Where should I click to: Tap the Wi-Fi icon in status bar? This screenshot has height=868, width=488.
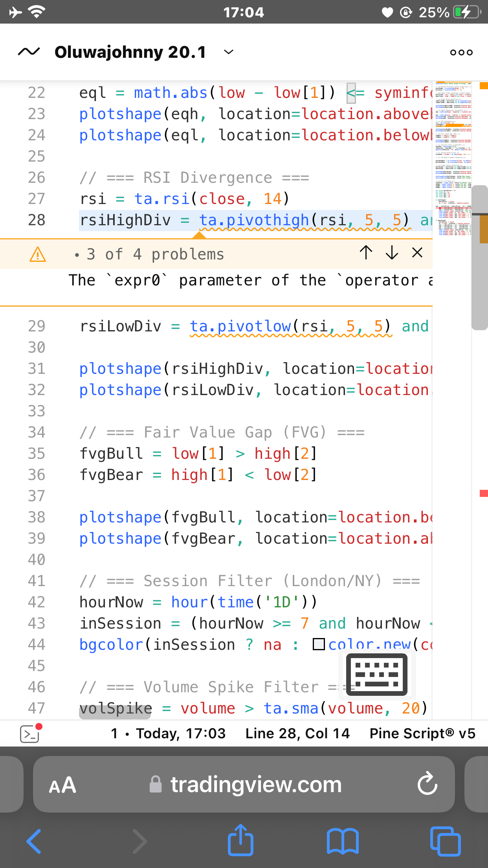coord(37,12)
